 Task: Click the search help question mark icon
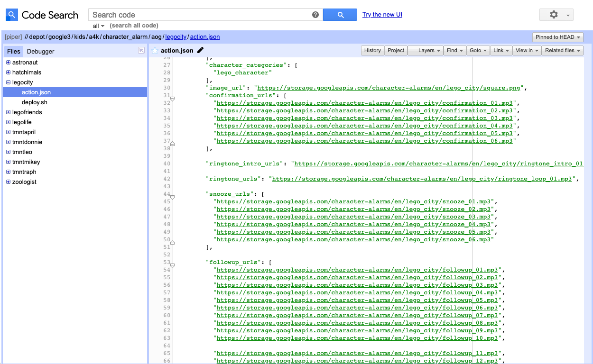(x=315, y=15)
